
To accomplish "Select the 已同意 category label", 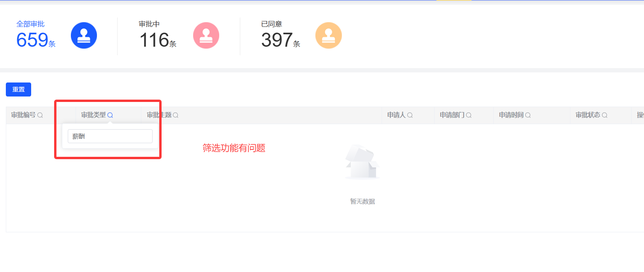I will 271,24.
